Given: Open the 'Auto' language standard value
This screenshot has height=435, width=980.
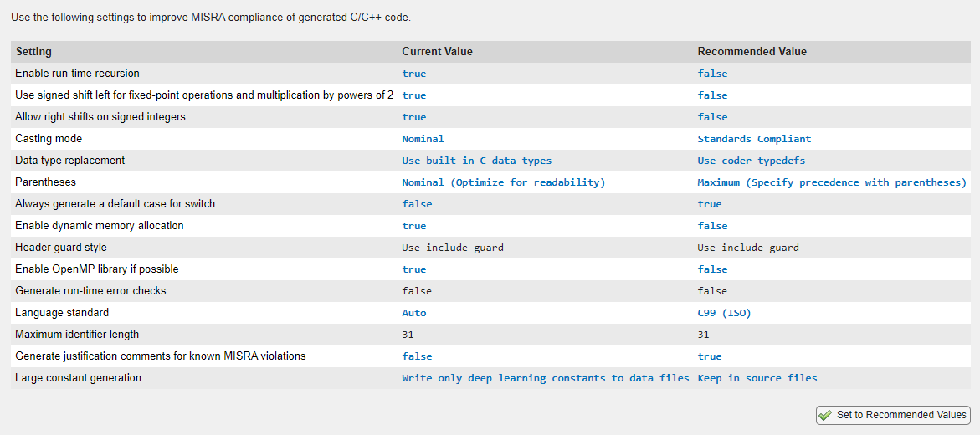Looking at the screenshot, I should pyautogui.click(x=413, y=313).
